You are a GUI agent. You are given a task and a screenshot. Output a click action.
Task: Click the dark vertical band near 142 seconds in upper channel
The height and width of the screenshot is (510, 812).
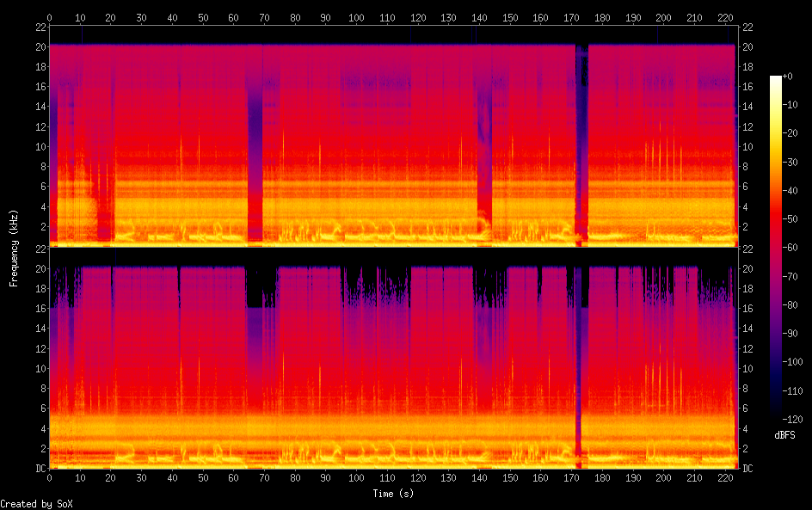click(x=484, y=146)
